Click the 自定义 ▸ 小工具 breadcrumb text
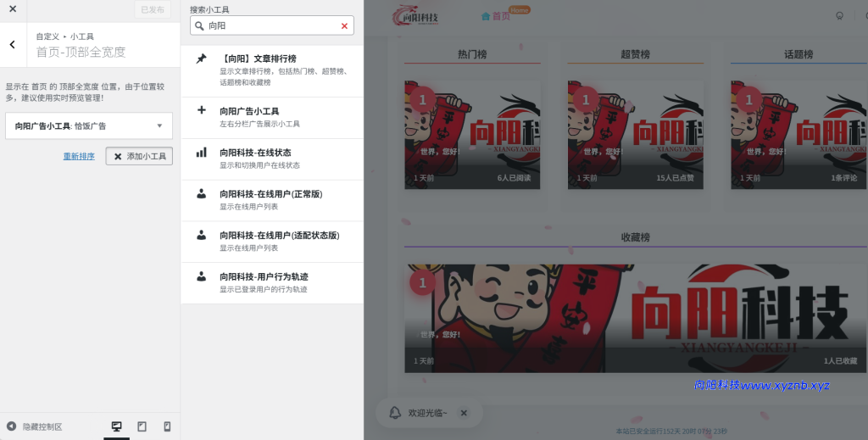This screenshot has height=440, width=868. click(64, 36)
